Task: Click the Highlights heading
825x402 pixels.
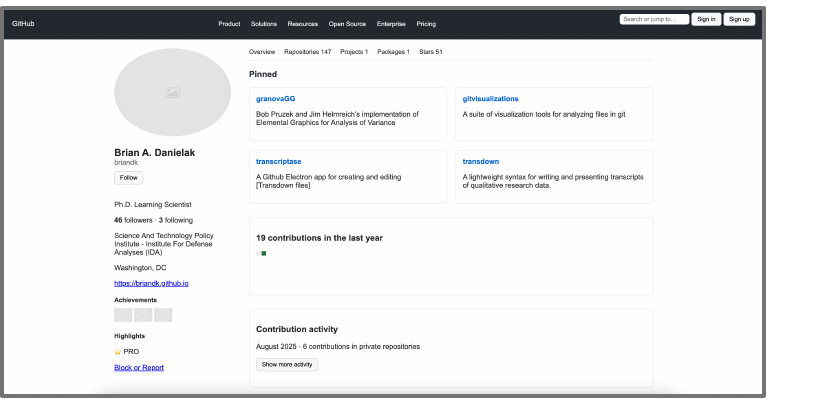Action: coord(129,336)
